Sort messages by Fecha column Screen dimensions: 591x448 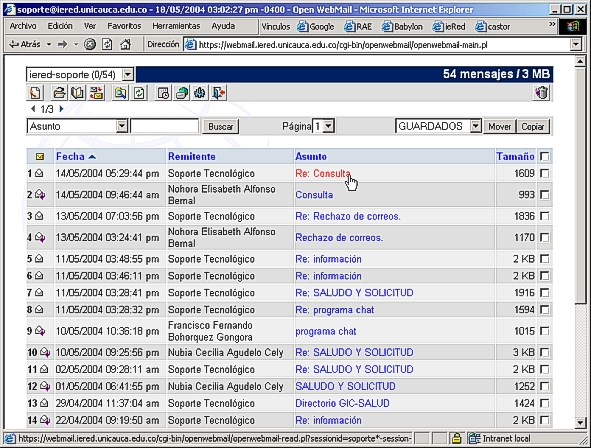coord(70,156)
